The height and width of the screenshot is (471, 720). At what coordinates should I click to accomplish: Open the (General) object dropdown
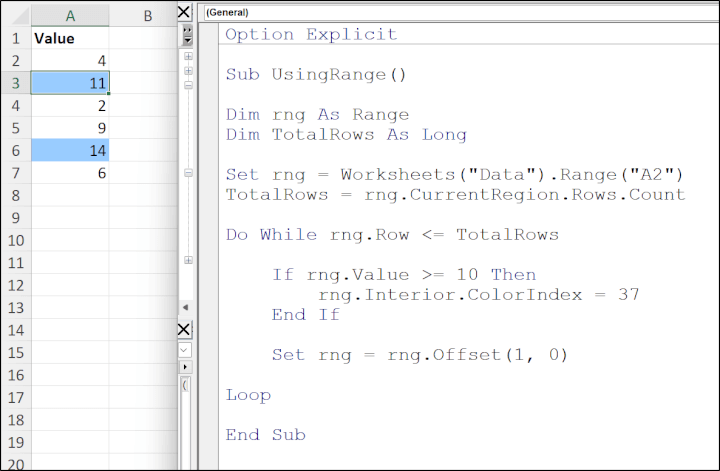click(x=461, y=12)
